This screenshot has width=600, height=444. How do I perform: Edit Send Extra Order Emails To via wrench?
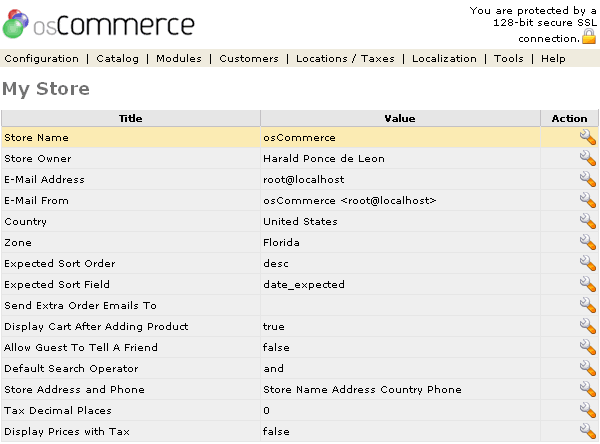pyautogui.click(x=588, y=305)
